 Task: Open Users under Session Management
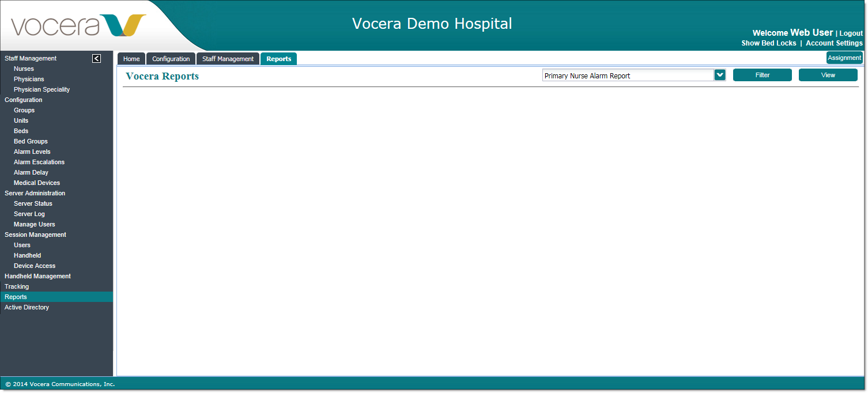(x=22, y=245)
